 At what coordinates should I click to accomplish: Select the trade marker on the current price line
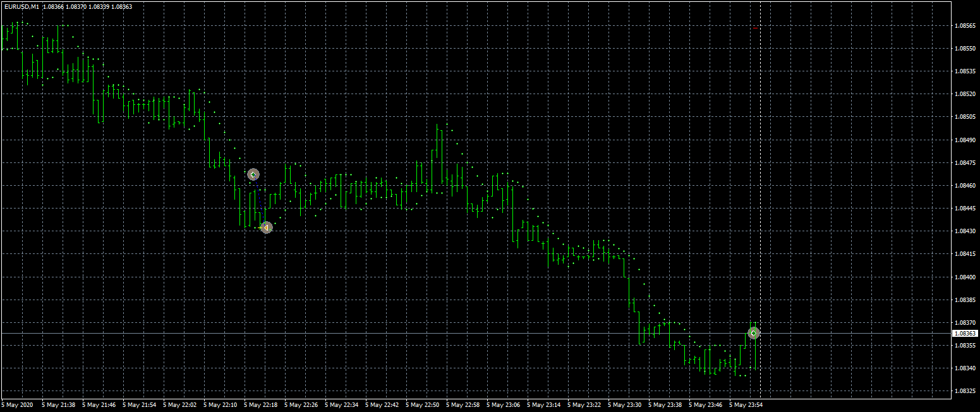tap(754, 333)
